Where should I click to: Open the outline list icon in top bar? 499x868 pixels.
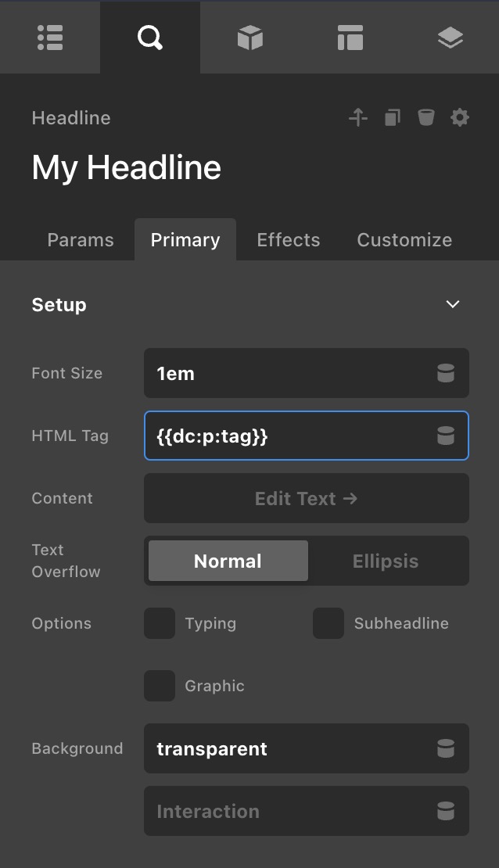(50, 38)
